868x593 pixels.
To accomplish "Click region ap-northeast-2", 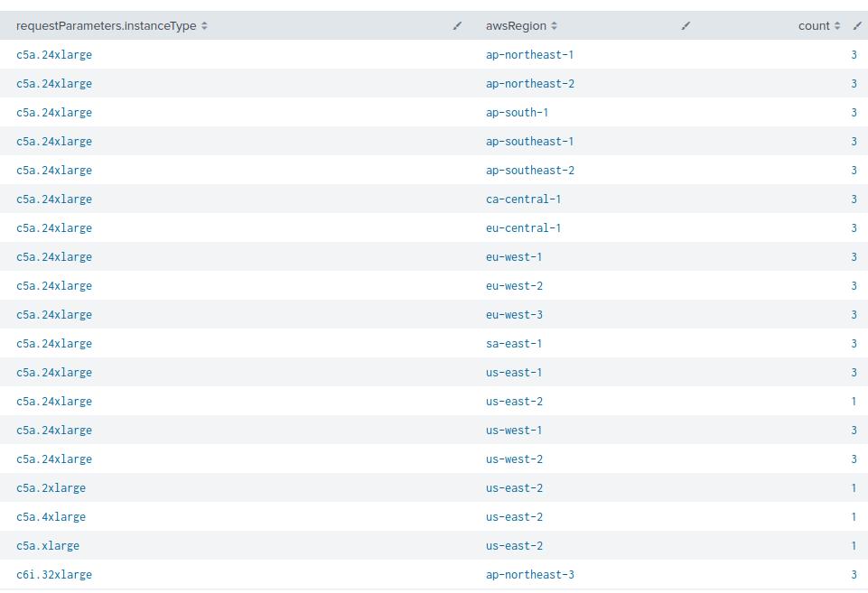I will point(530,84).
